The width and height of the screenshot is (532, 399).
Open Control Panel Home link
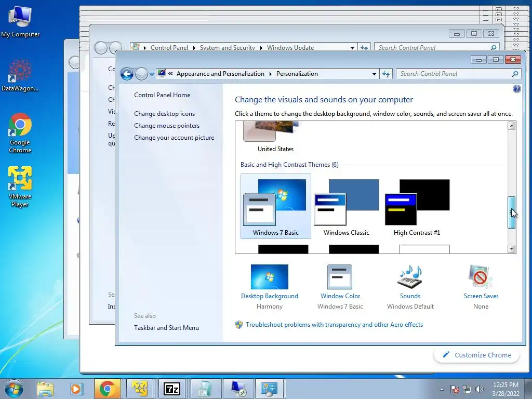[x=162, y=95]
